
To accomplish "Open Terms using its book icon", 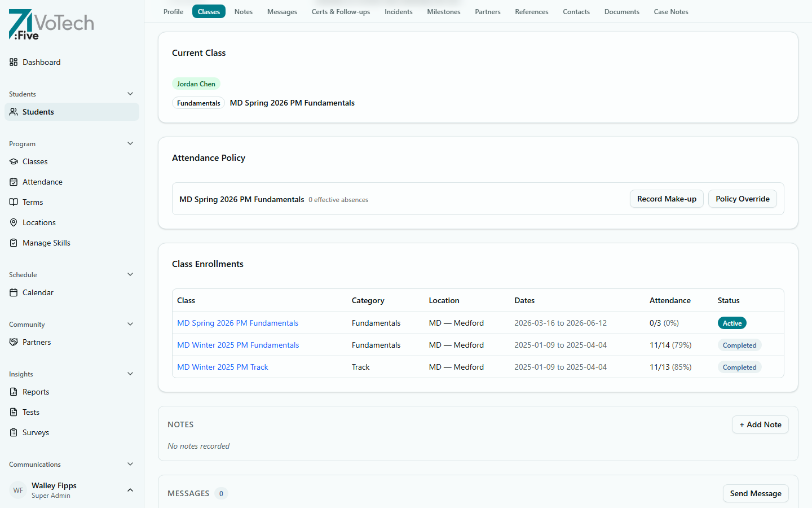I will 14,202.
